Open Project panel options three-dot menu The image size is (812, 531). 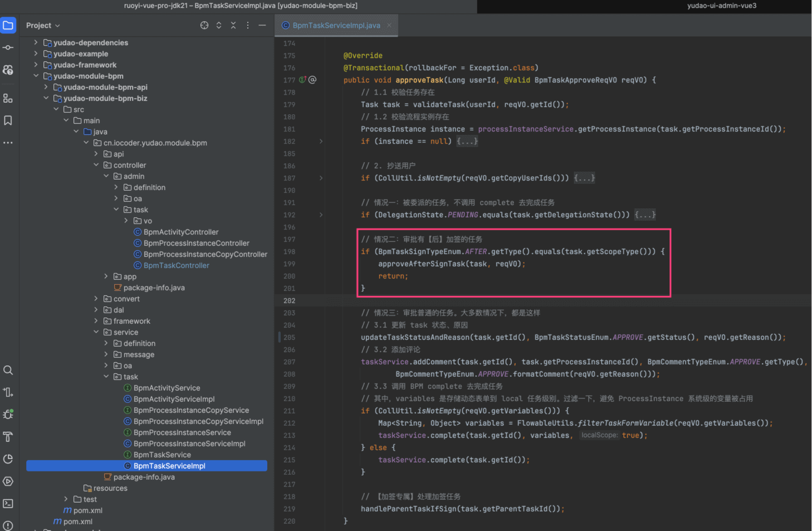pos(248,26)
